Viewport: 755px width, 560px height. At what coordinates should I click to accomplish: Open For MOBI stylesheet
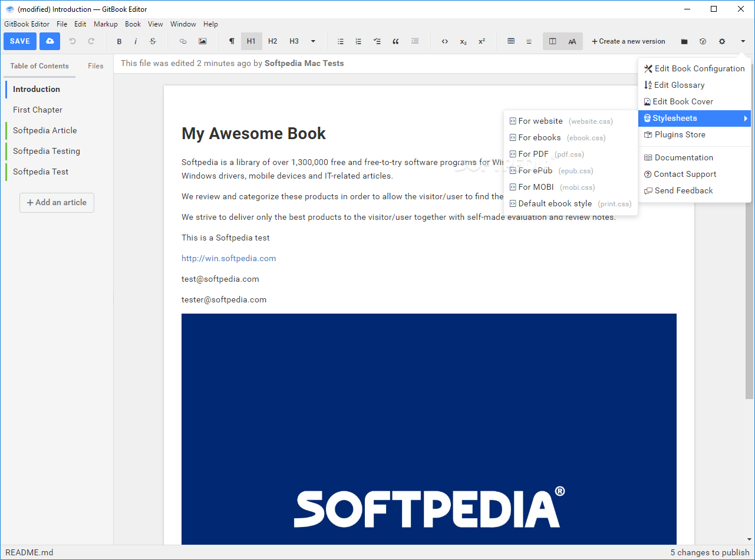571,187
